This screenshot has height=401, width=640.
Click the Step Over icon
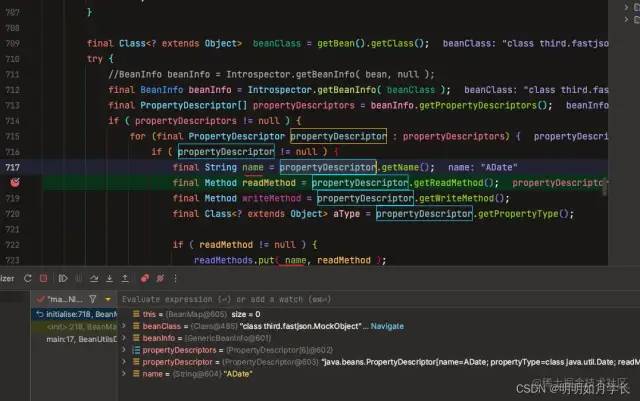(94, 278)
